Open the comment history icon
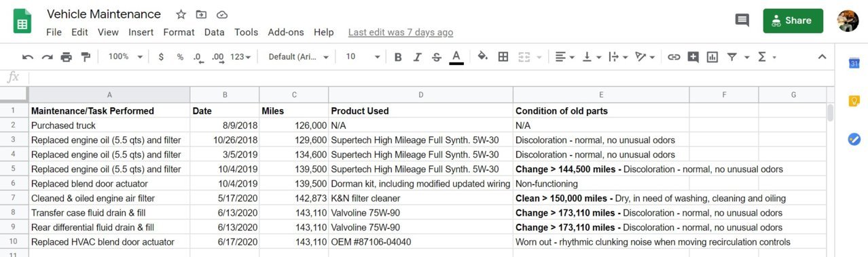868x257 pixels. (742, 20)
